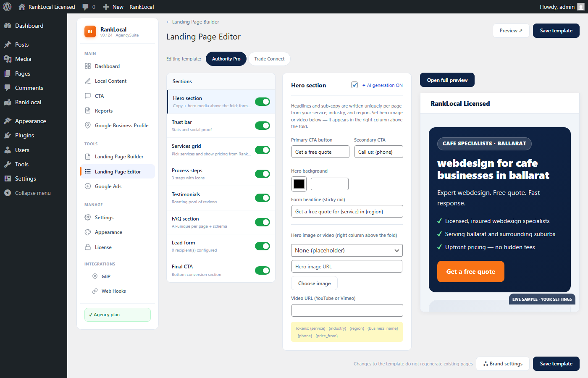Image resolution: width=588 pixels, height=378 pixels.
Task: Toggle the Lead form switch
Action: (x=262, y=246)
